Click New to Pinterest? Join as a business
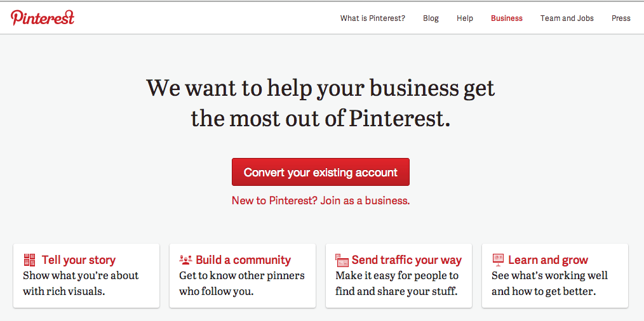This screenshot has width=644, height=321. (321, 200)
